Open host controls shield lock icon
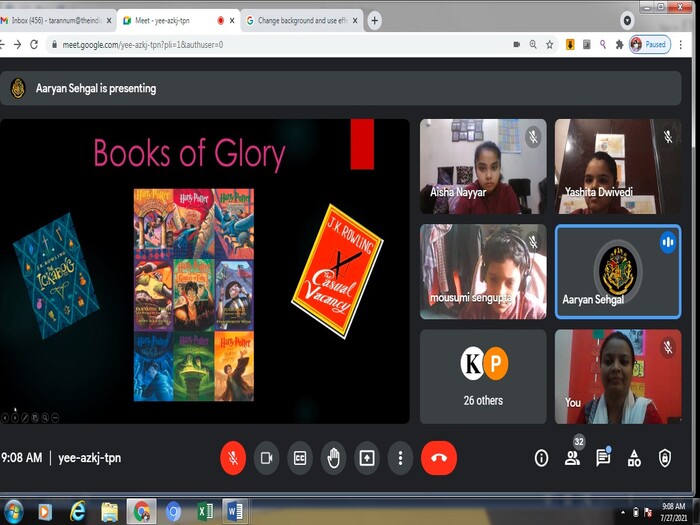Image resolution: width=700 pixels, height=525 pixels. coord(665,458)
